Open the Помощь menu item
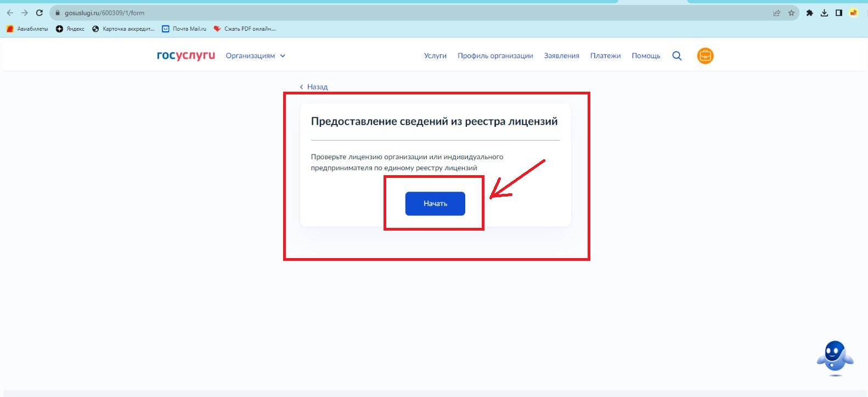 [x=646, y=55]
